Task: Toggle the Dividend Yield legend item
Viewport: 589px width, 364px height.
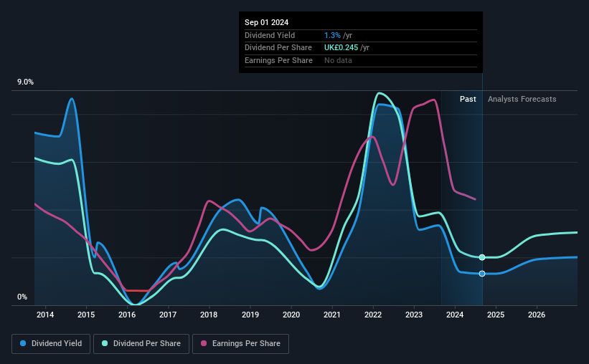Action: [x=51, y=344]
